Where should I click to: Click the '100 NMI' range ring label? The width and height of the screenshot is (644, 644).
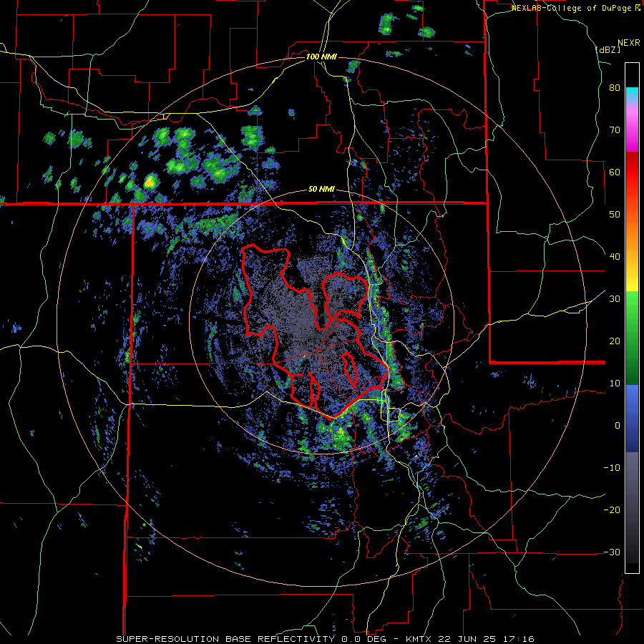click(321, 57)
